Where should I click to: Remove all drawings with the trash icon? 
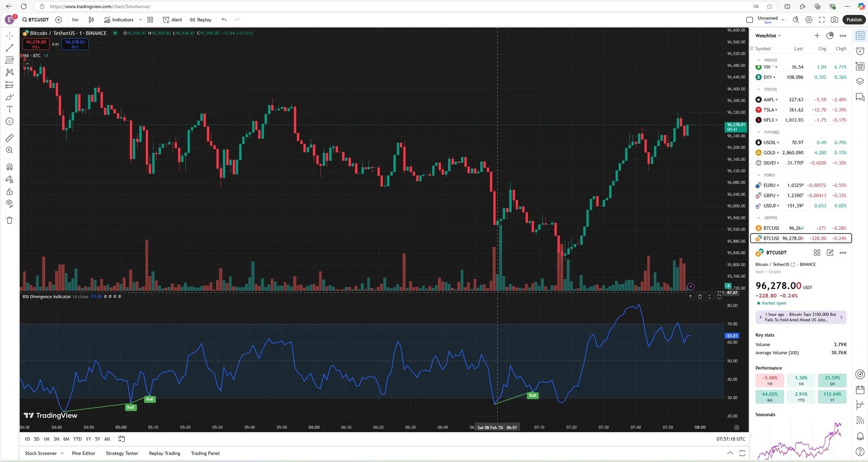tap(9, 220)
